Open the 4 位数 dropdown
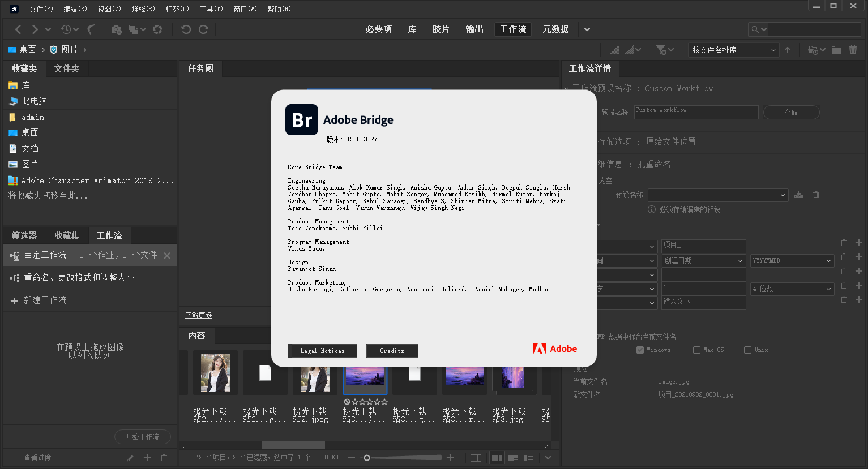 pyautogui.click(x=792, y=289)
